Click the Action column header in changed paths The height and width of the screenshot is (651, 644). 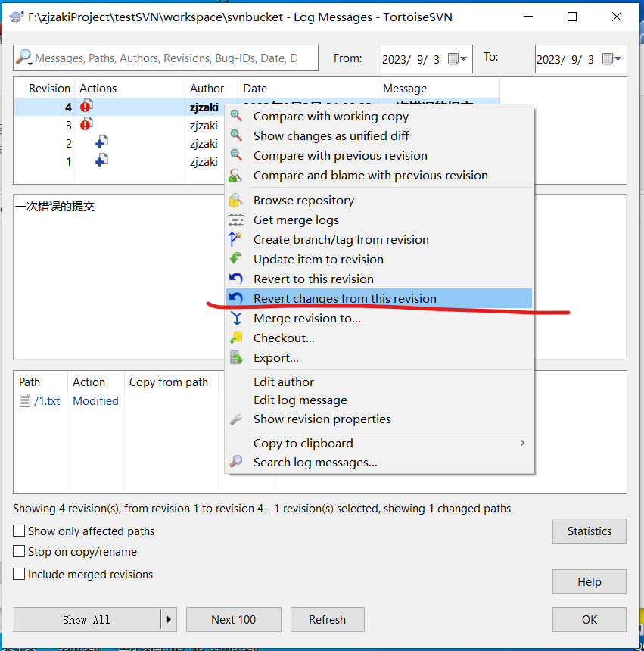[x=96, y=382]
